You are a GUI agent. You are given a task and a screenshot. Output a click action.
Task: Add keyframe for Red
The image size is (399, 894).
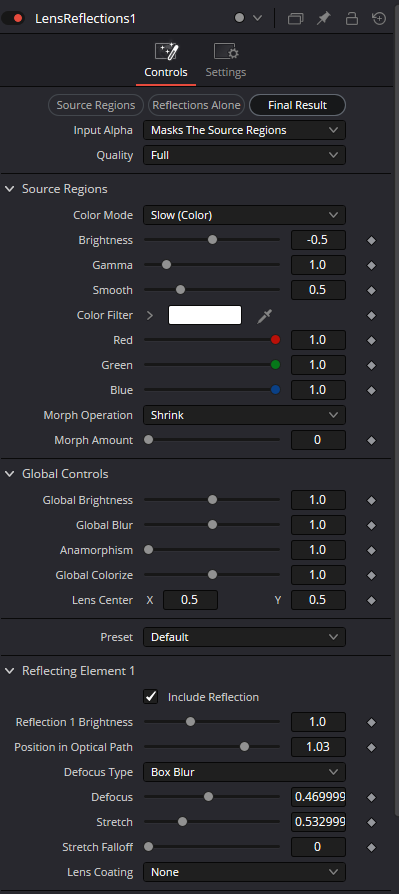click(372, 341)
